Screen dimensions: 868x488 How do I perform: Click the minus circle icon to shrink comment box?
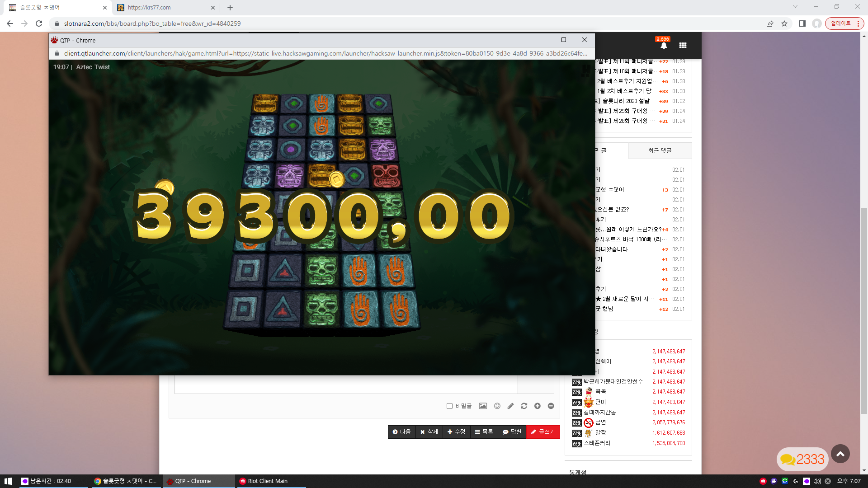pos(551,406)
